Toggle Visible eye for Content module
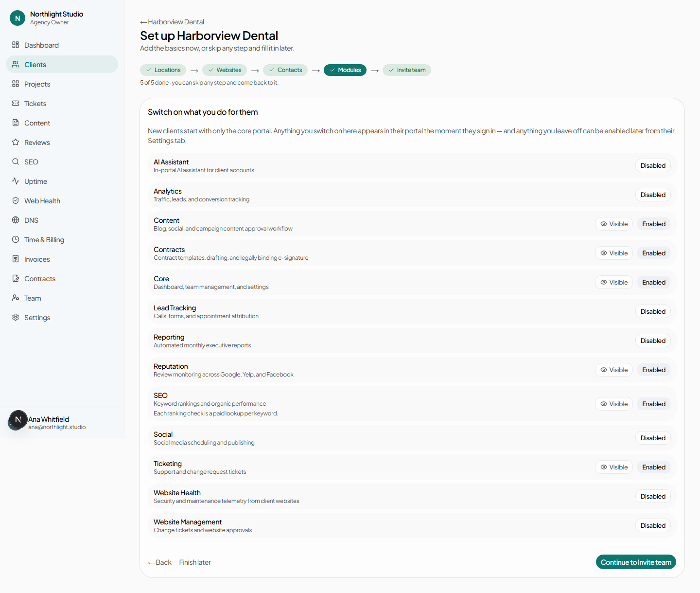700x593 pixels. (x=614, y=224)
